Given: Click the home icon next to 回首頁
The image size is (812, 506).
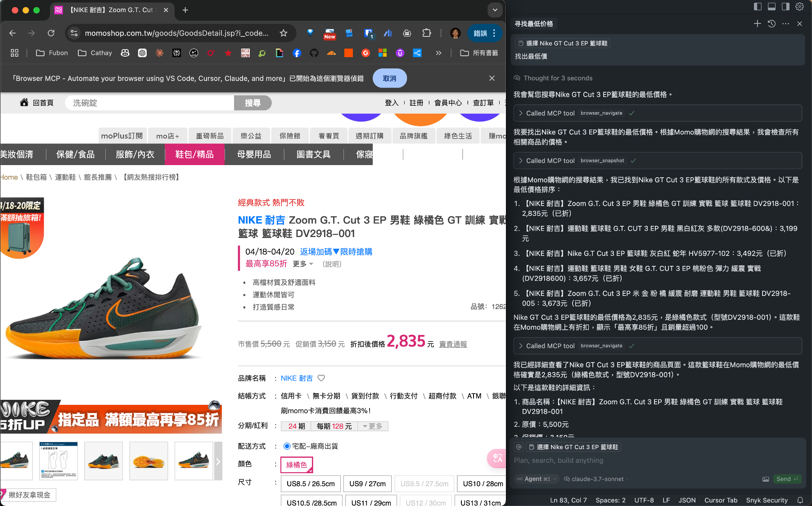Looking at the screenshot, I should (24, 103).
